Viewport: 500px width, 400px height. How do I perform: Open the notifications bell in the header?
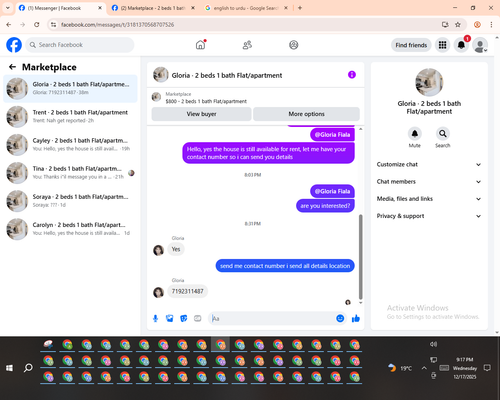click(x=461, y=45)
